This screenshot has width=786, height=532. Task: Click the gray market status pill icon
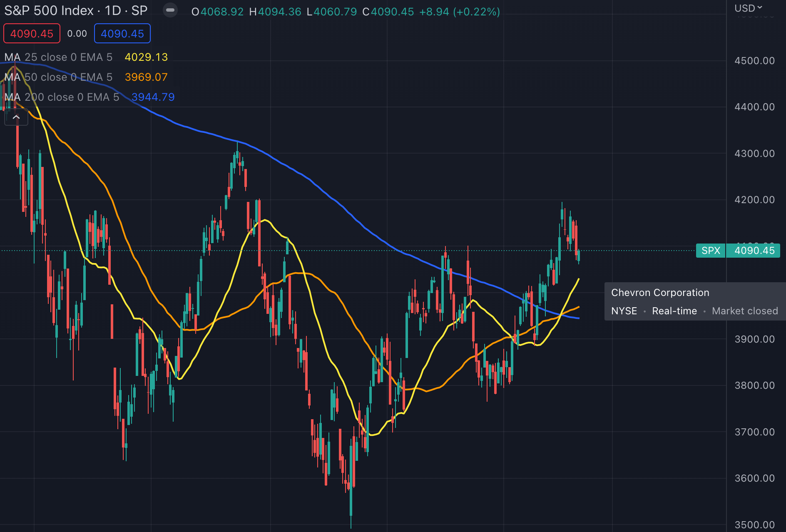pos(170,10)
